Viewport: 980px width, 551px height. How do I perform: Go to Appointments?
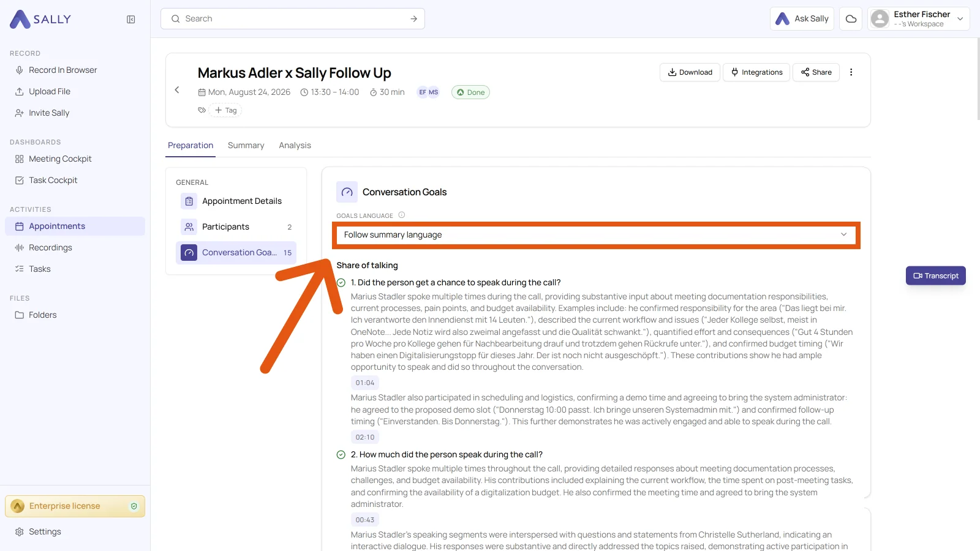click(x=75, y=226)
